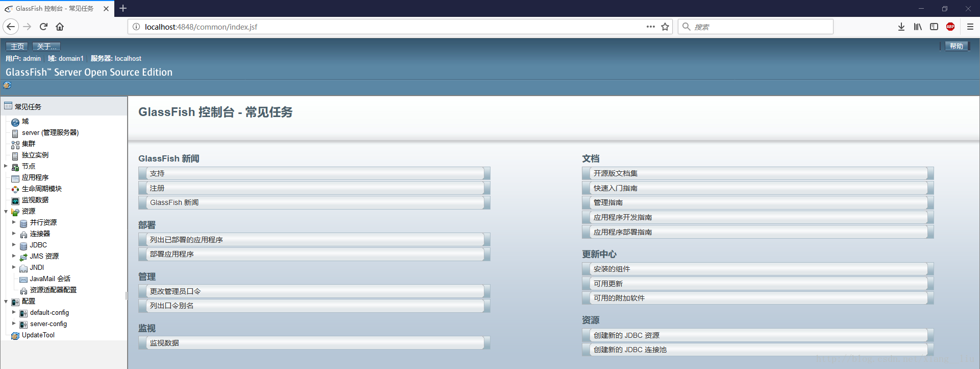
Task: Click the 独立实例 icon
Action: pos(15,156)
